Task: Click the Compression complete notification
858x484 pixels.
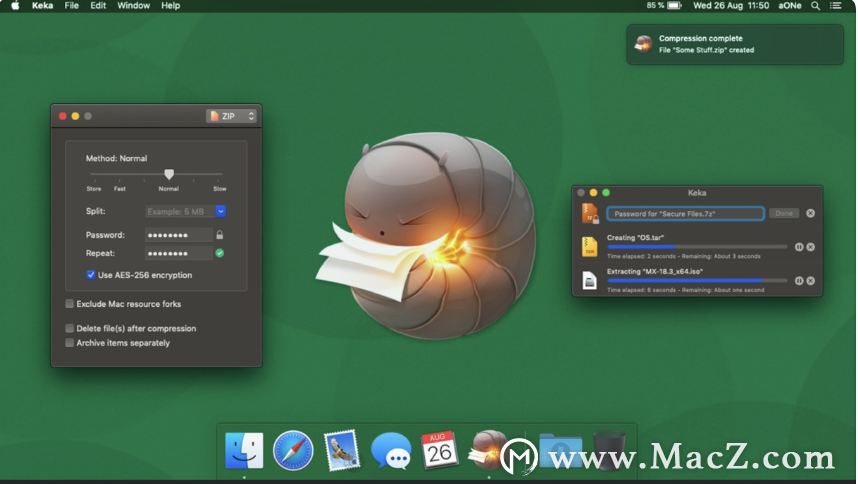Action: point(735,44)
